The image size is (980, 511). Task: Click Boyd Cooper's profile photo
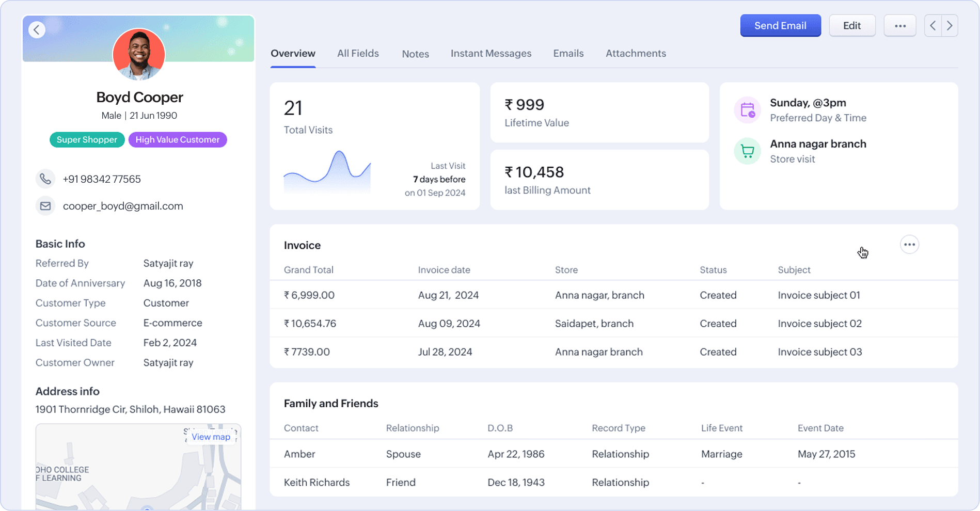[139, 54]
